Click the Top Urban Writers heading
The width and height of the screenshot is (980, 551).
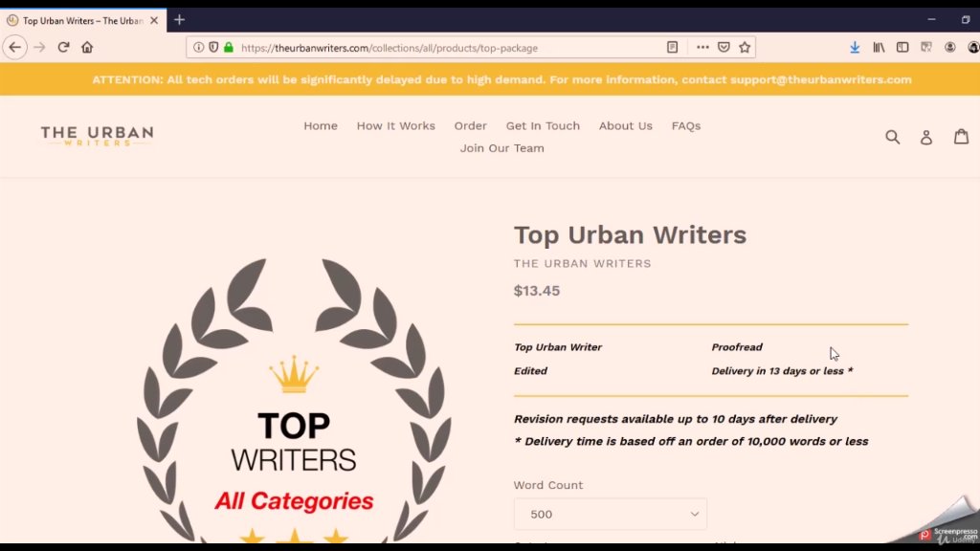tap(630, 235)
